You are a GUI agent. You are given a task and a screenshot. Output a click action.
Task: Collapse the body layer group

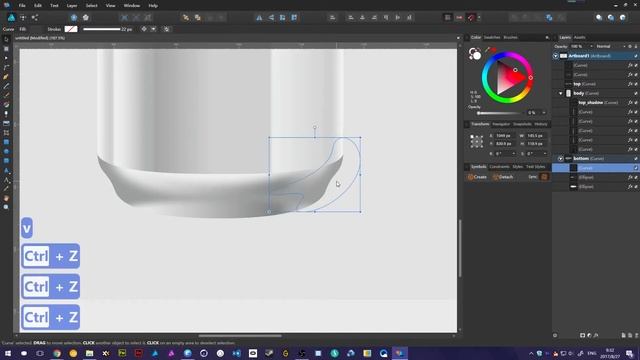tap(560, 93)
